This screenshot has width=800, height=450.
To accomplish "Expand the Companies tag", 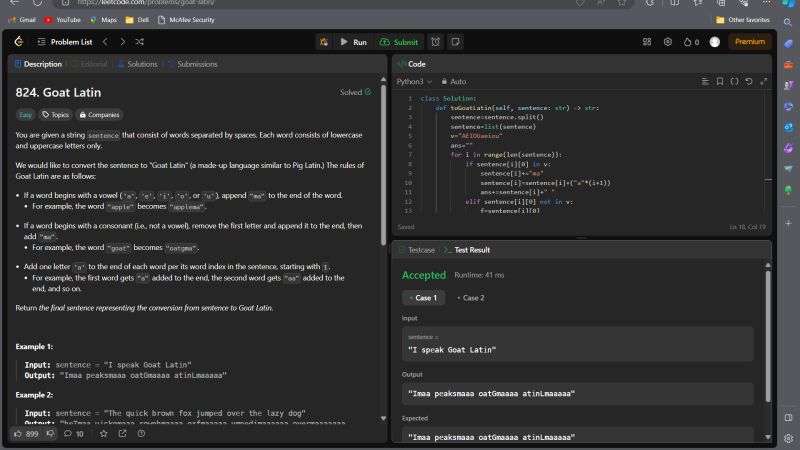I will click(x=99, y=115).
